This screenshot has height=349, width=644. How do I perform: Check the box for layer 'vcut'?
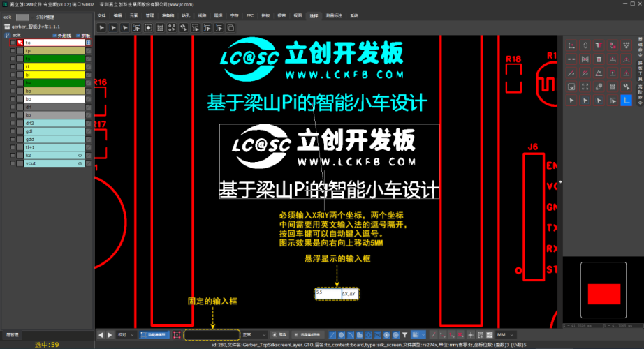tap(13, 163)
